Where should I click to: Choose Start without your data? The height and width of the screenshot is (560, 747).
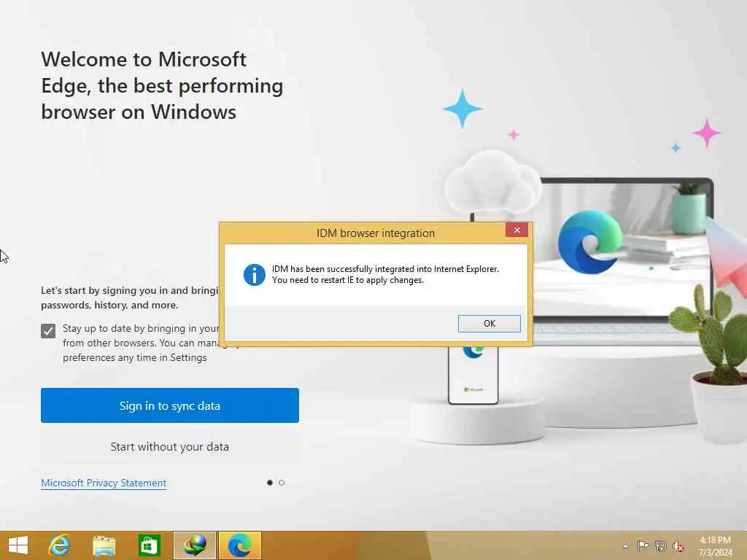[169, 447]
